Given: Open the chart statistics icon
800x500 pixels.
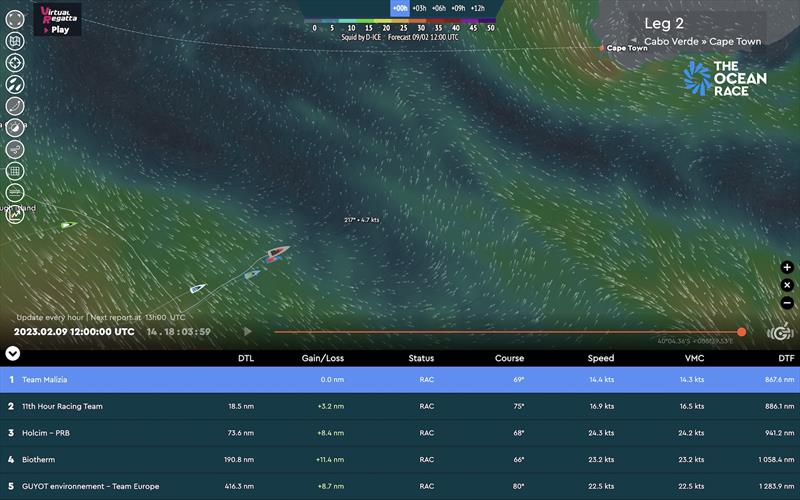Looking at the screenshot, I should point(15,215).
